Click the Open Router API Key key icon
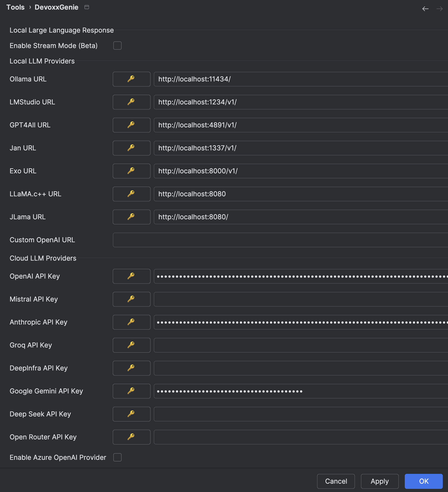448x492 pixels. (131, 437)
